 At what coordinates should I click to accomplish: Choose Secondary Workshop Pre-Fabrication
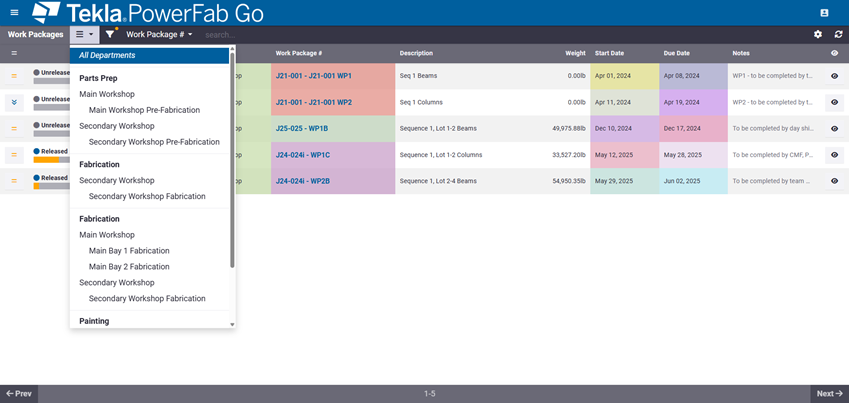tap(154, 142)
